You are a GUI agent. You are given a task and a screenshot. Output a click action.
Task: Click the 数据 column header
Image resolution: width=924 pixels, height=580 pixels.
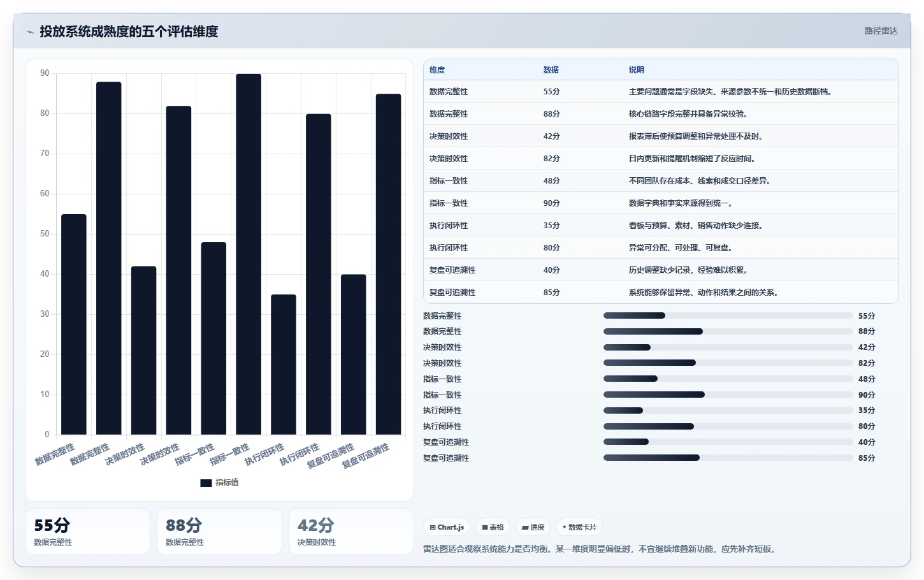click(551, 70)
